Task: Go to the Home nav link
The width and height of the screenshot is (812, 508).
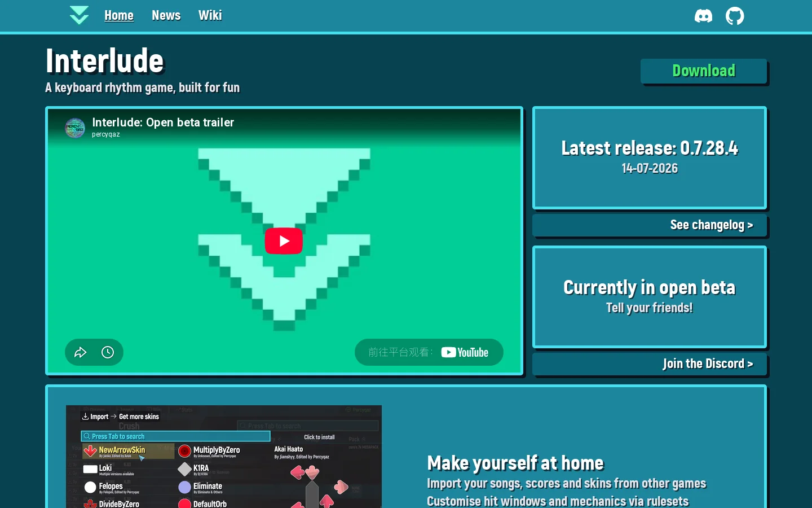Action: click(x=119, y=15)
